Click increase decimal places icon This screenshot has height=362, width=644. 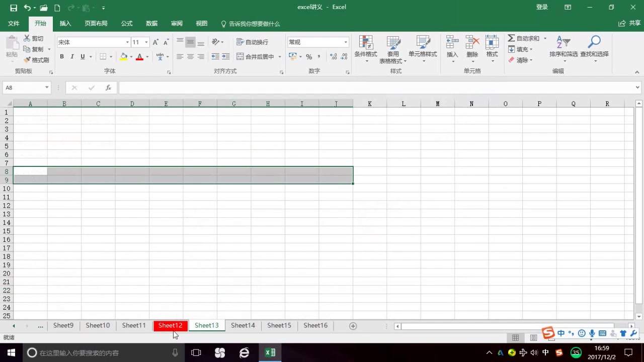coord(333,57)
